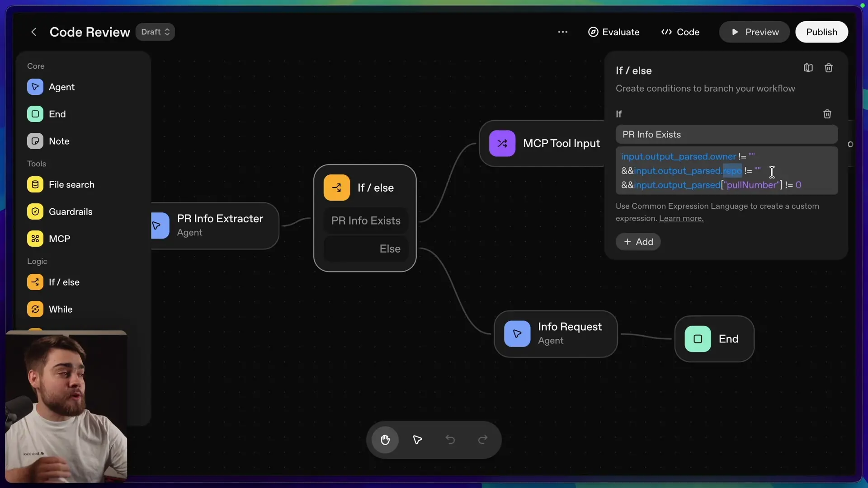
Task: Open the Evaluate view
Action: [x=613, y=32]
